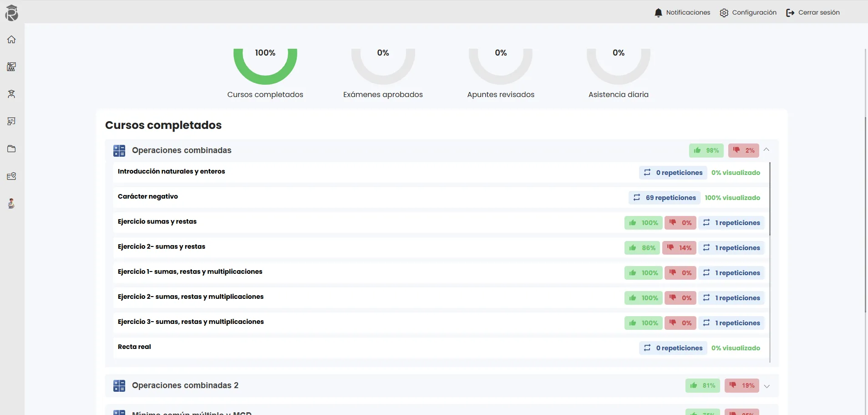Image resolution: width=868 pixels, height=415 pixels.
Task: Click the user avatar in sidebar
Action: [11, 204]
